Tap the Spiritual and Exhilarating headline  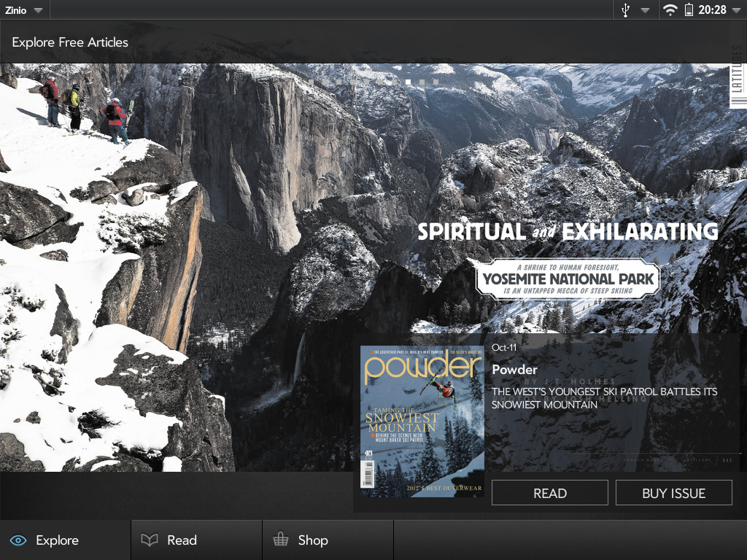click(x=568, y=231)
